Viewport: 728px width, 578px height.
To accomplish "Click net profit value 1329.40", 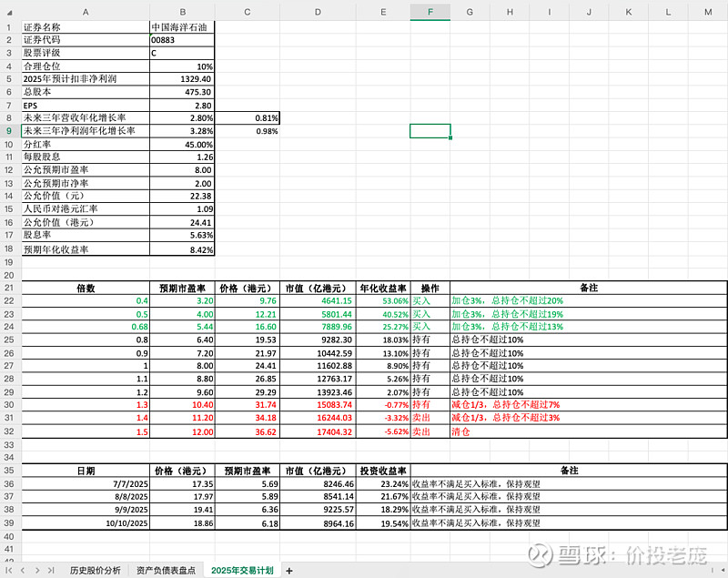I will click(x=183, y=79).
